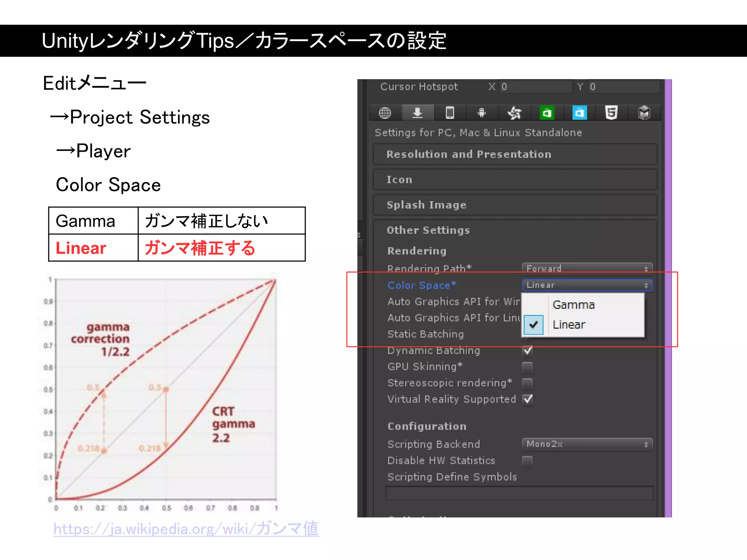This screenshot has height=560, width=747.
Task: Select the HTML5 WebGL platform icon
Action: (611, 113)
